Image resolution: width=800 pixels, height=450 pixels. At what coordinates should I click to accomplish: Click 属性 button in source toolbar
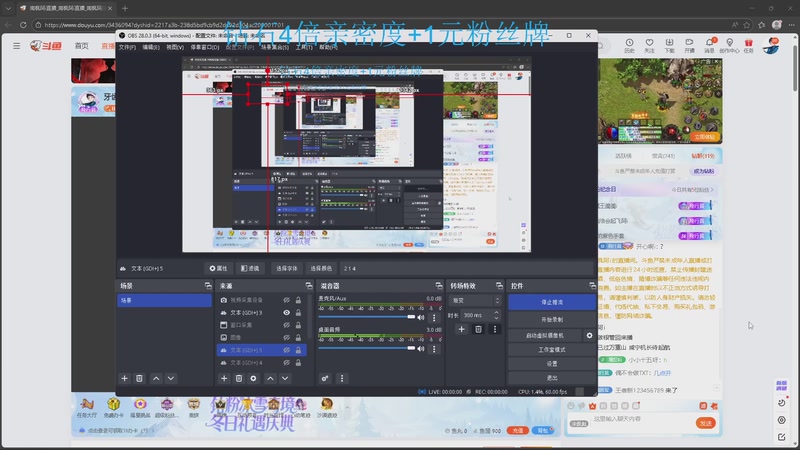coord(218,268)
